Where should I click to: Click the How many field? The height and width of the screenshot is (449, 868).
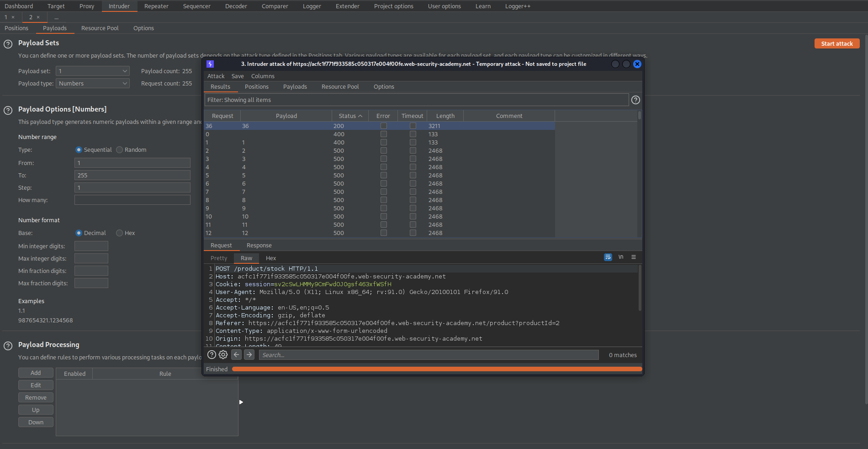[x=132, y=200]
